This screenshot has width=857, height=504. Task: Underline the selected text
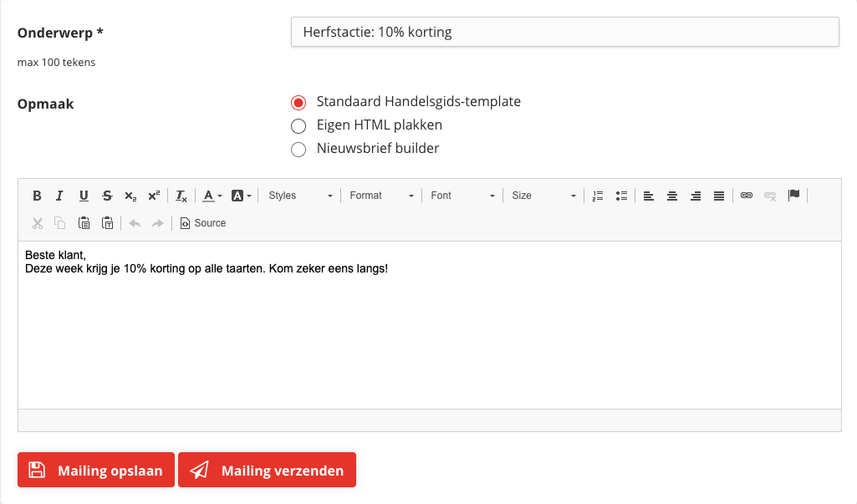[x=83, y=196]
